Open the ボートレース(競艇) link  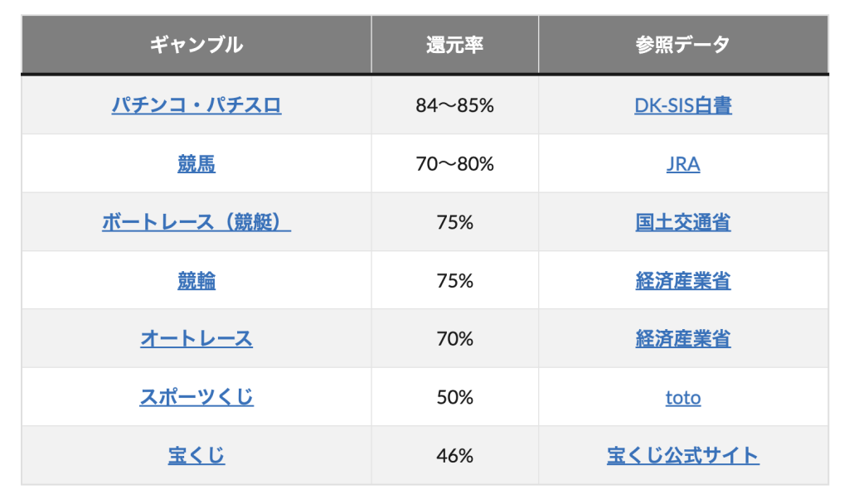[x=196, y=222]
